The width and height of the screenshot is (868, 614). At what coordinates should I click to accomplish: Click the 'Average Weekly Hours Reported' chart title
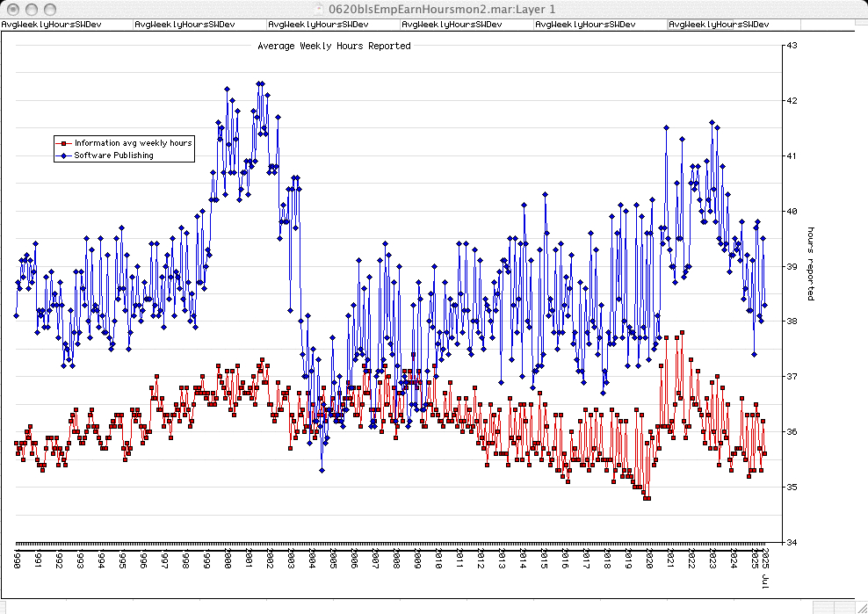(x=334, y=46)
